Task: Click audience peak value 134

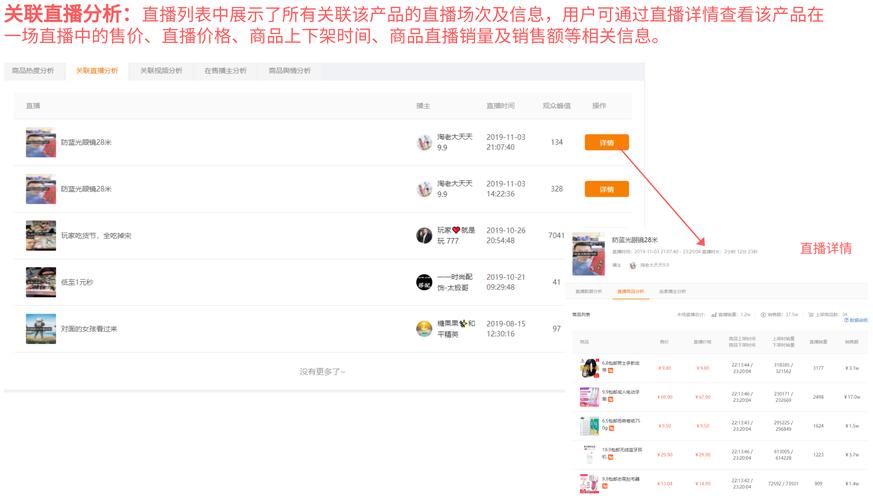Action: click(x=557, y=143)
